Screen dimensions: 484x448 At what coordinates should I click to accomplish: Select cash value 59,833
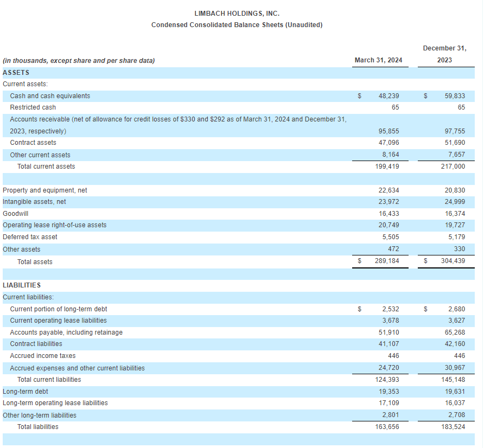(455, 96)
